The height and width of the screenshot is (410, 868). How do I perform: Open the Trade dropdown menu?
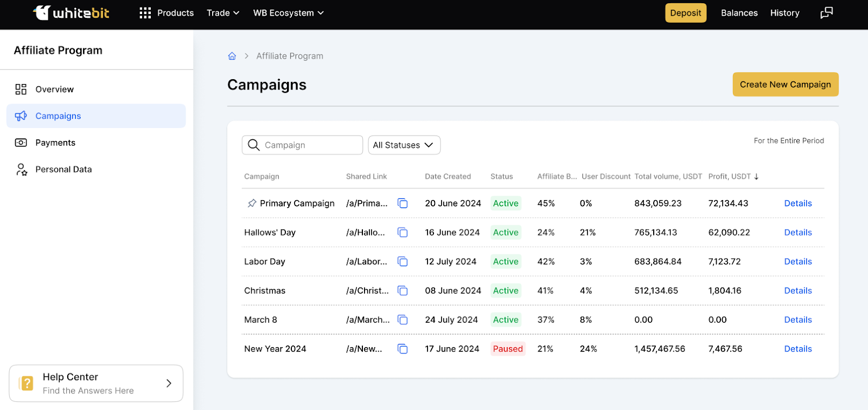click(223, 13)
